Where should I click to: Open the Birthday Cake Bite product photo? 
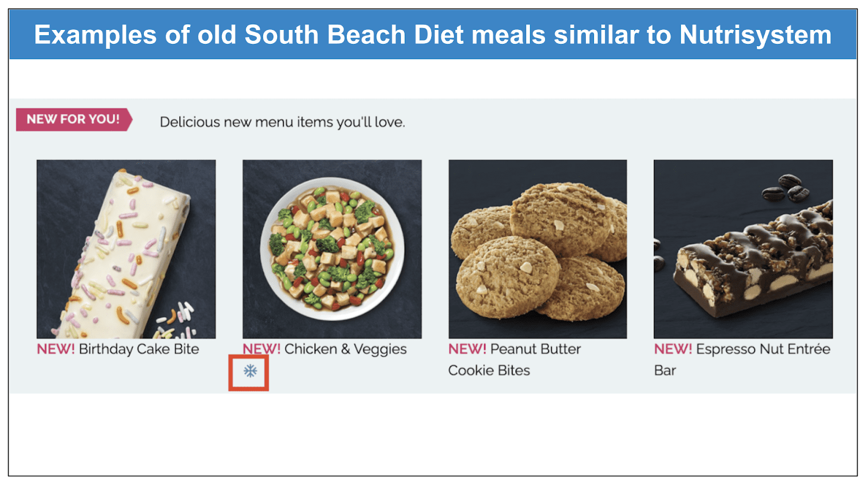pos(126,249)
